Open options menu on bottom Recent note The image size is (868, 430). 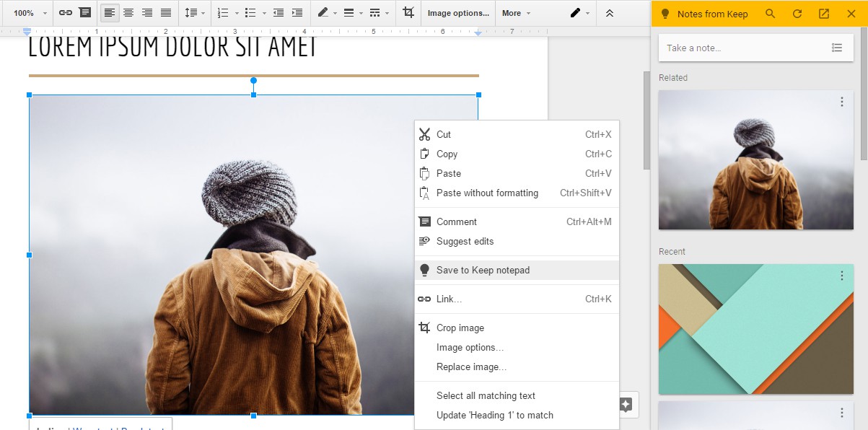coord(841,413)
